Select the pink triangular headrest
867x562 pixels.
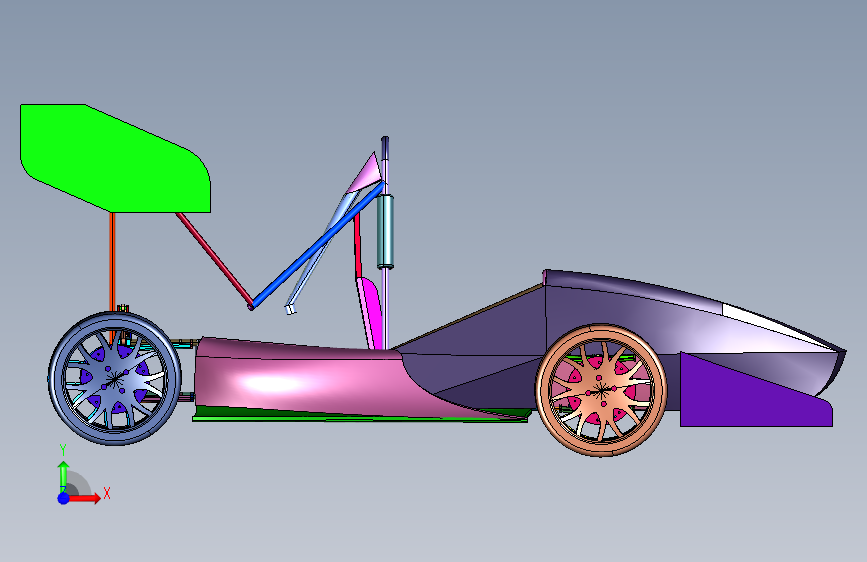click(366, 173)
